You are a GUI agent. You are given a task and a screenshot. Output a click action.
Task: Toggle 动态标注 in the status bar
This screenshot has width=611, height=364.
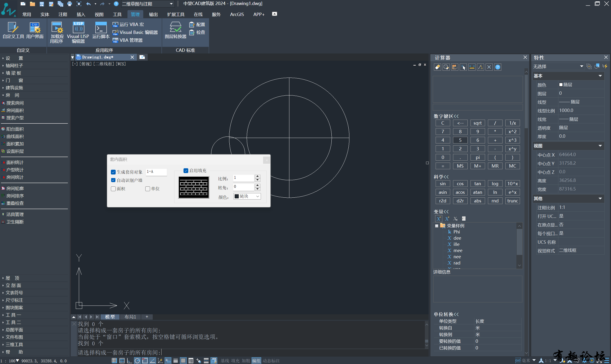(x=271, y=361)
